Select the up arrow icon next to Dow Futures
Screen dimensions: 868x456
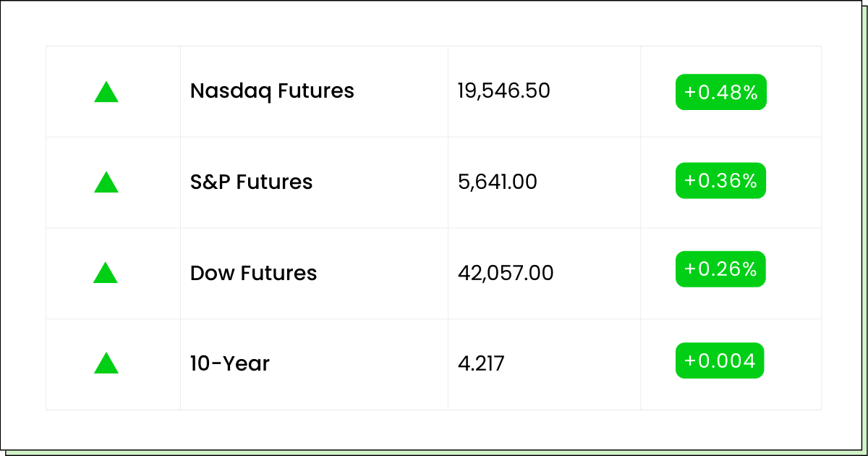pos(106,273)
